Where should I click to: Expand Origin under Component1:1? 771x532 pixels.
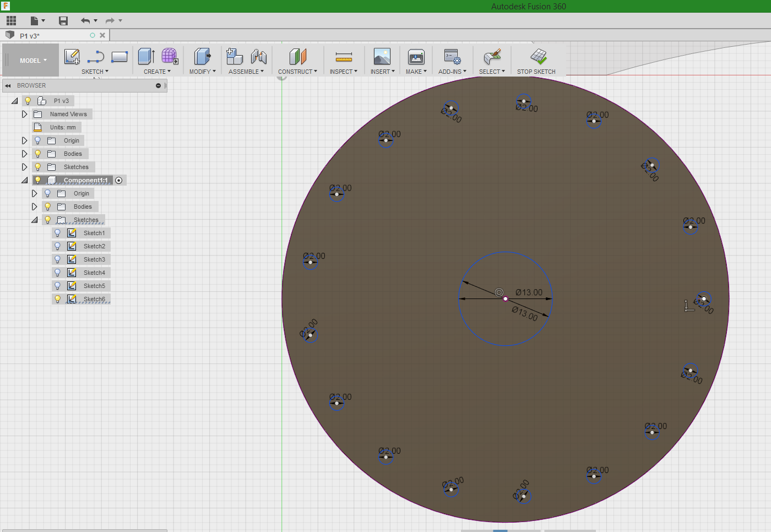34,193
